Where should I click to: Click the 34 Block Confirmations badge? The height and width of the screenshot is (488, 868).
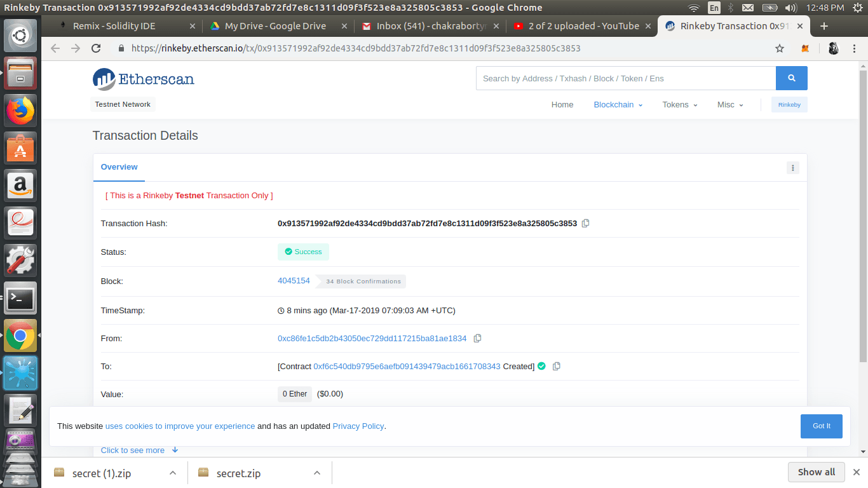(x=362, y=281)
